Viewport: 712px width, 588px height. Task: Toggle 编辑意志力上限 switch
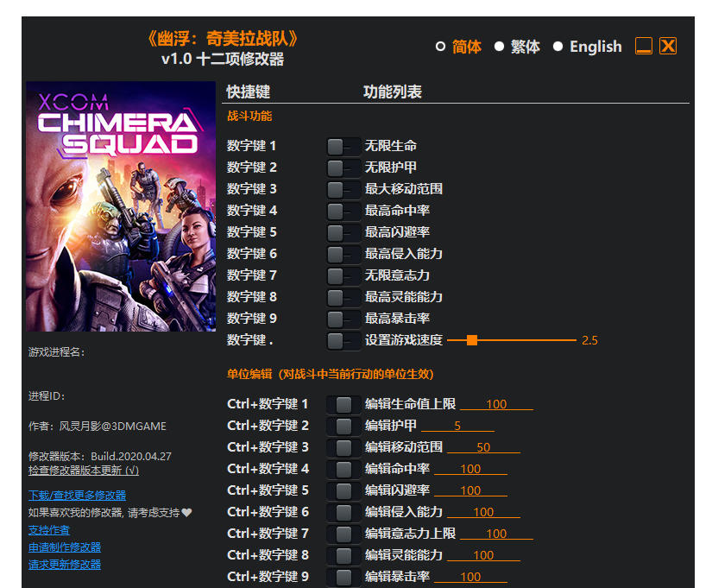tap(343, 534)
